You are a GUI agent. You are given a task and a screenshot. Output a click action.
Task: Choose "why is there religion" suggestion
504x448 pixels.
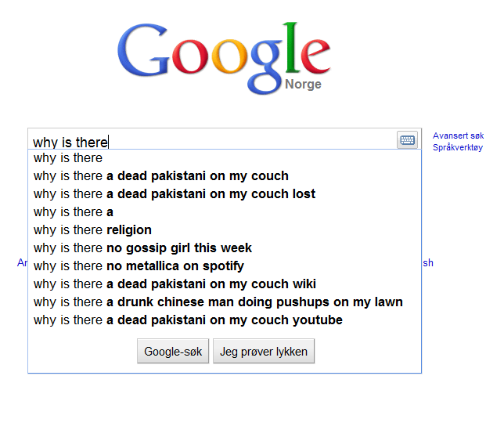[225, 230]
